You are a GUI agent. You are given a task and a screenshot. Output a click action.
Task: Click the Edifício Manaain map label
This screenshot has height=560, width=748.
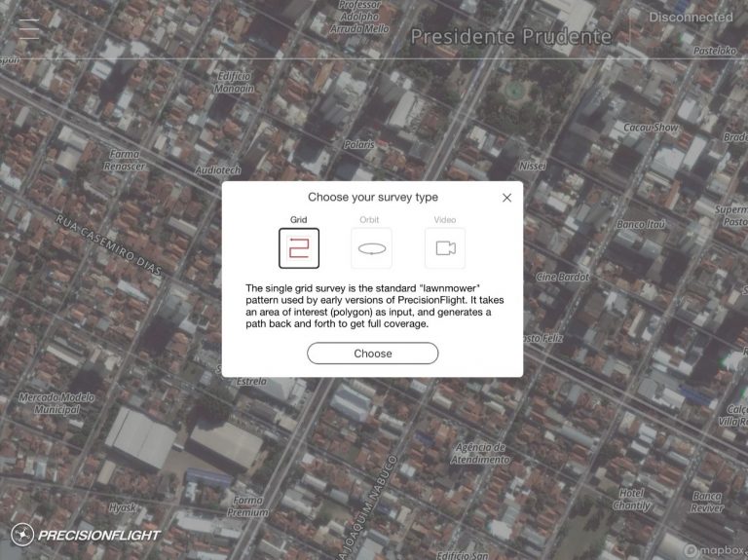point(234,82)
